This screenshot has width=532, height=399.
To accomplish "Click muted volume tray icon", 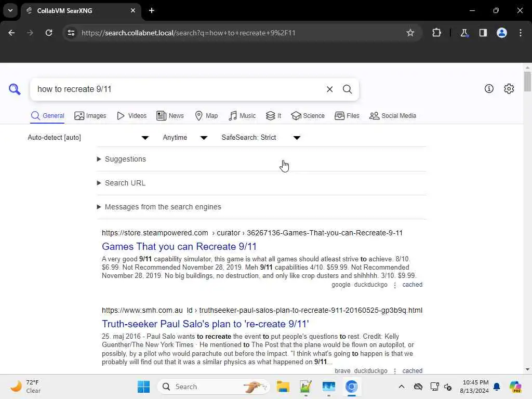I will click(x=448, y=387).
